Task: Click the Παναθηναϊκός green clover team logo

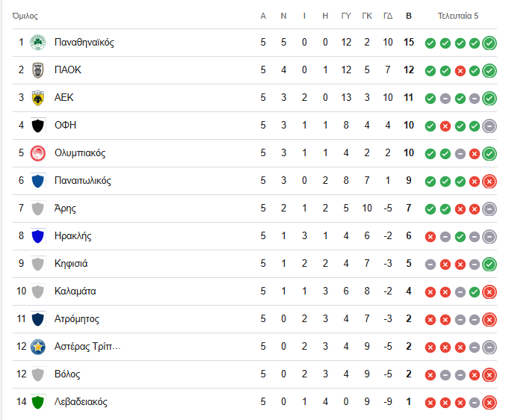Action: click(x=38, y=43)
